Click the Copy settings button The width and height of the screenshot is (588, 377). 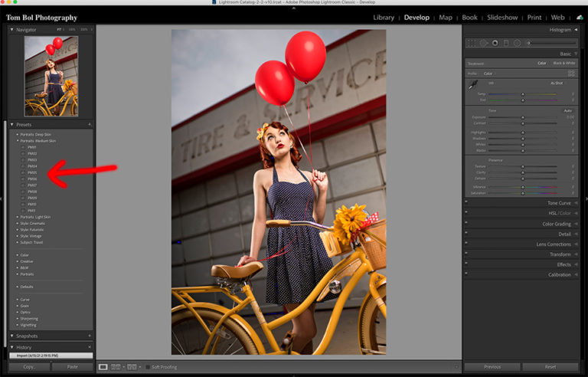coord(29,367)
